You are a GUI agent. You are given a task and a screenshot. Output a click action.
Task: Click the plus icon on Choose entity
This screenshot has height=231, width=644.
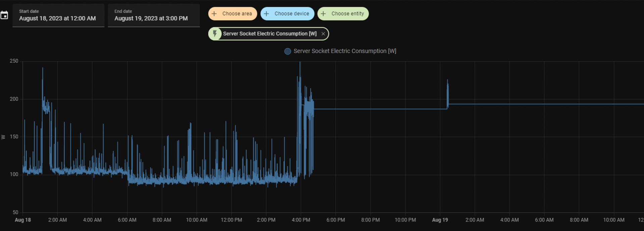[x=323, y=14]
